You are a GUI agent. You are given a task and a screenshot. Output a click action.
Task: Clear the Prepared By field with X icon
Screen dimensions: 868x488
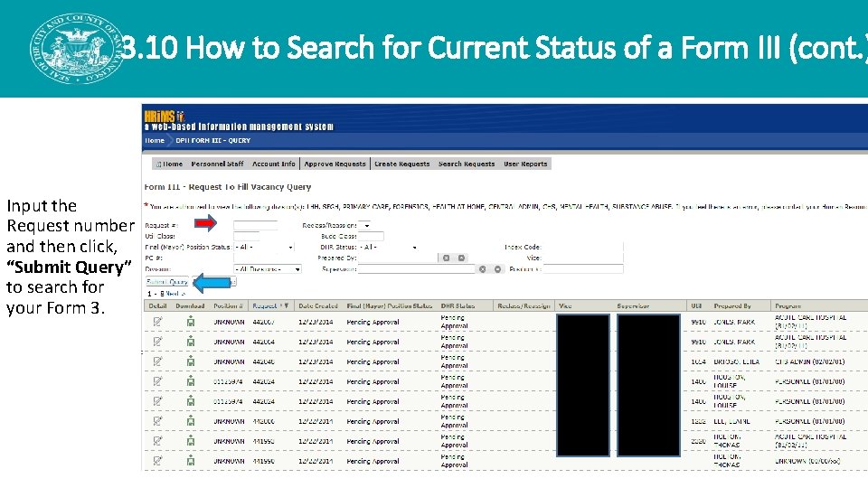pyautogui.click(x=446, y=258)
